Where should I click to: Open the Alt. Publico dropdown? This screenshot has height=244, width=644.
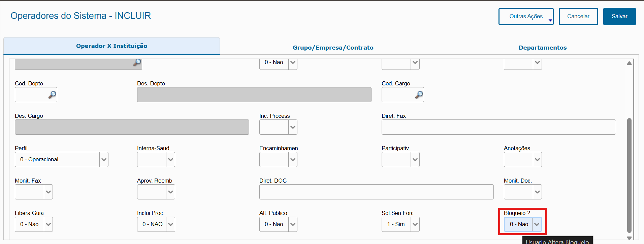[293, 224]
